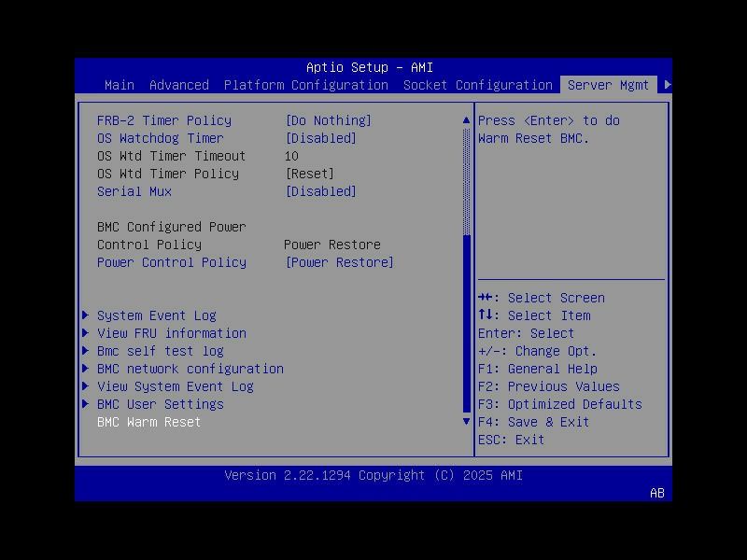Open the Advanced tab
Screen dimensions: 747x560
(x=178, y=85)
